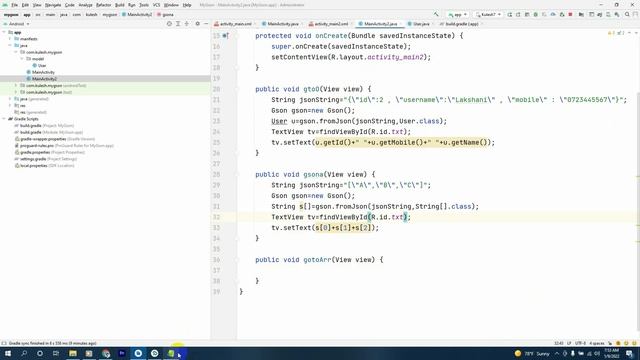The height and width of the screenshot is (360, 640).
Task: Open the Navigate menu
Action: click(x=53, y=5)
